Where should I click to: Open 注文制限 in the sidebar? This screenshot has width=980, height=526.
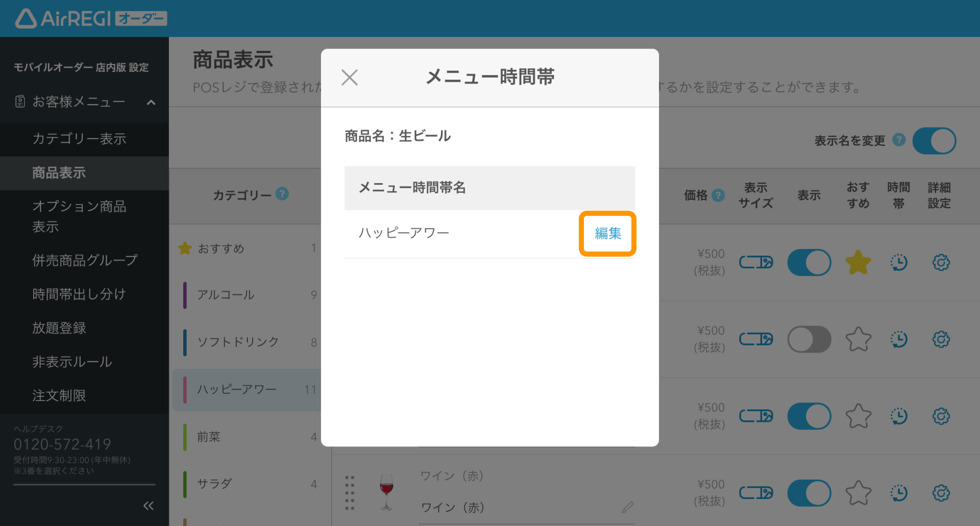[x=84, y=395]
